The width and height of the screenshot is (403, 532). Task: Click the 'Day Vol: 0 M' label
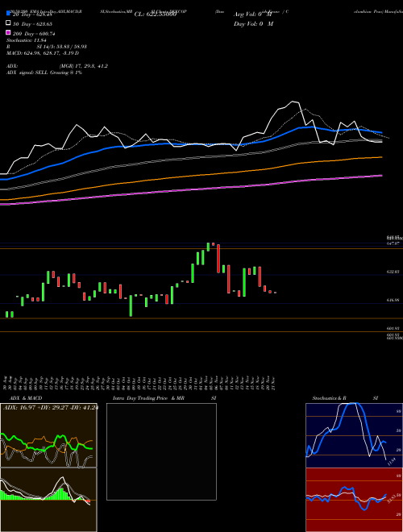[253, 23]
